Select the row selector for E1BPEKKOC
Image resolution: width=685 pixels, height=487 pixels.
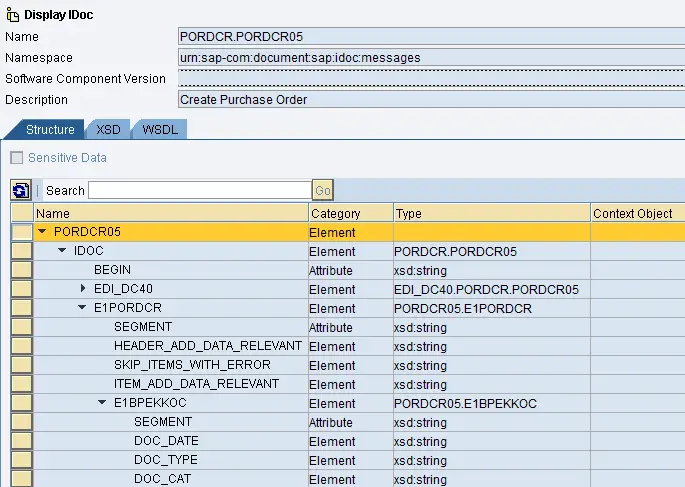[22, 403]
